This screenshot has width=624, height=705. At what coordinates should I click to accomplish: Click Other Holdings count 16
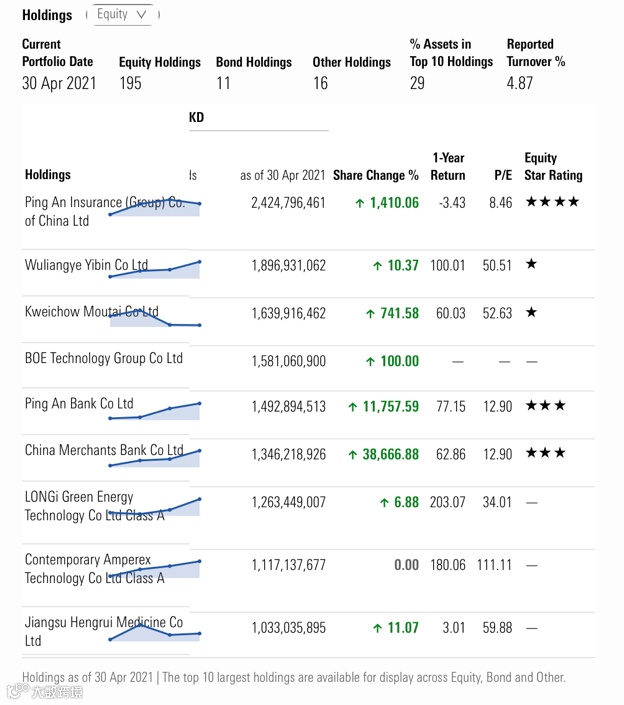pos(321,83)
